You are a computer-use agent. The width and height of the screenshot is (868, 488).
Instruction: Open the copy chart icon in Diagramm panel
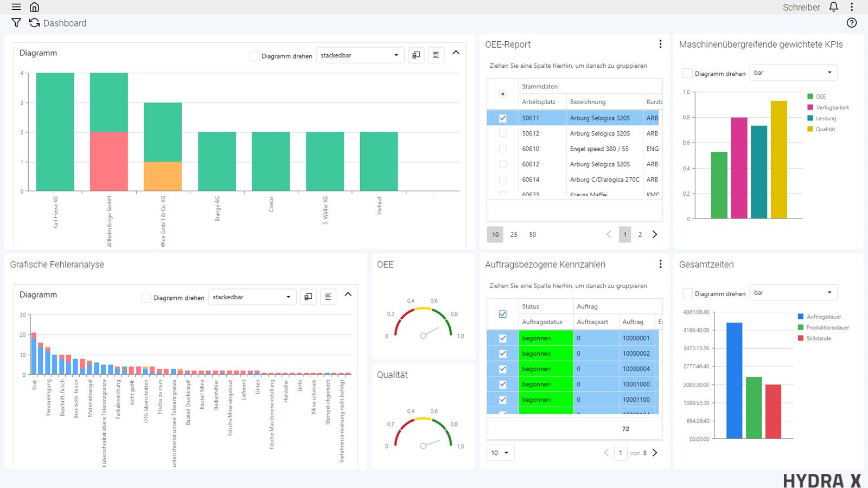click(x=416, y=55)
